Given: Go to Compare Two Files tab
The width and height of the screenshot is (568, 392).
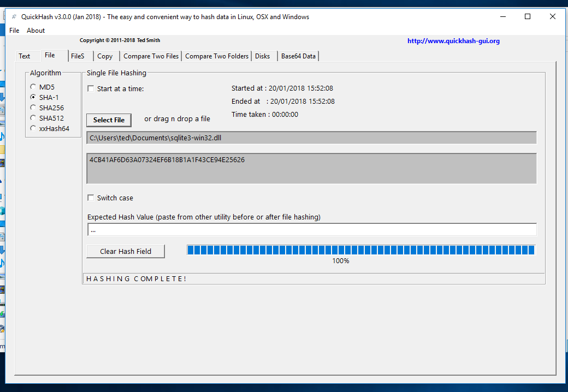Looking at the screenshot, I should (151, 56).
